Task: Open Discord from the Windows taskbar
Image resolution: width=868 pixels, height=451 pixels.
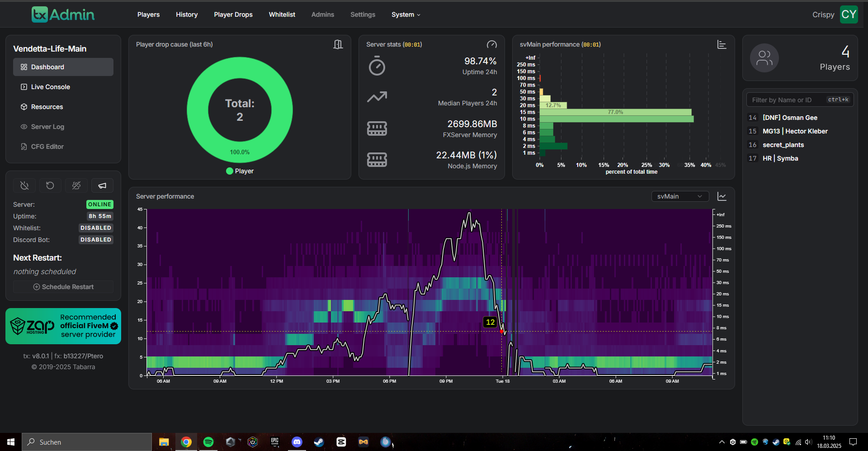Action: point(297,442)
